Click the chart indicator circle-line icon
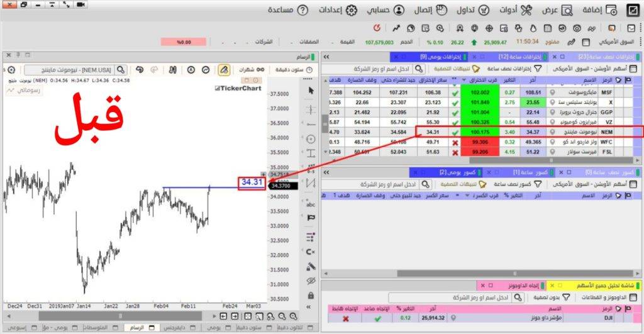Viewport: 644px width, 334px height. coord(206,70)
